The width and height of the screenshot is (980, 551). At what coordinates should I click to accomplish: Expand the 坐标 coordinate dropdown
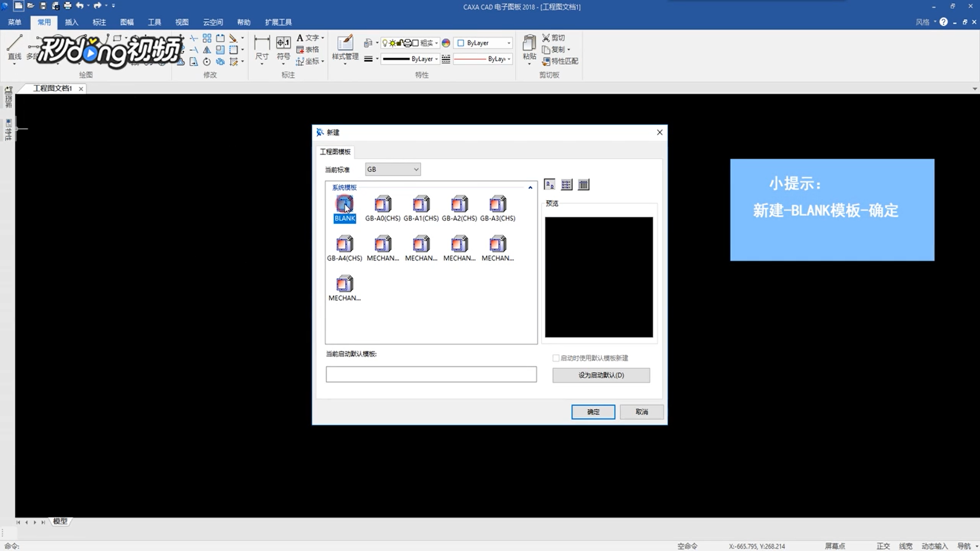(x=323, y=62)
